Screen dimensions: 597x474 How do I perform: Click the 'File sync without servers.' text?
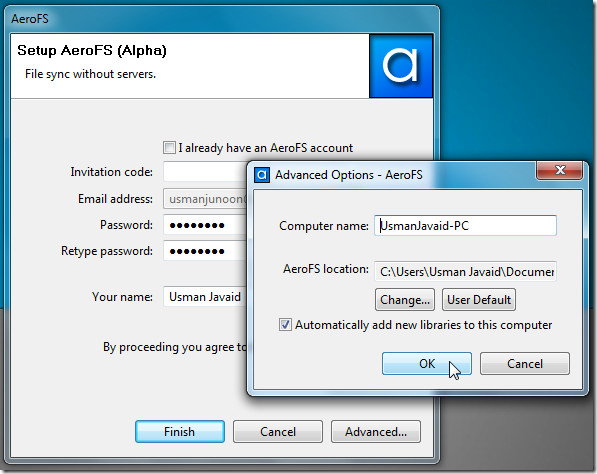[x=91, y=74]
